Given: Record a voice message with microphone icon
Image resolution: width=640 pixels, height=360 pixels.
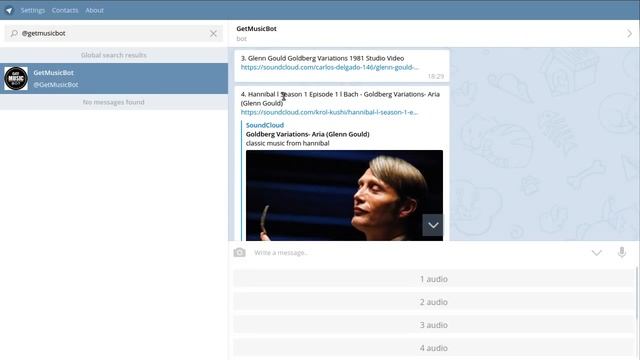Looking at the screenshot, I should click(622, 253).
